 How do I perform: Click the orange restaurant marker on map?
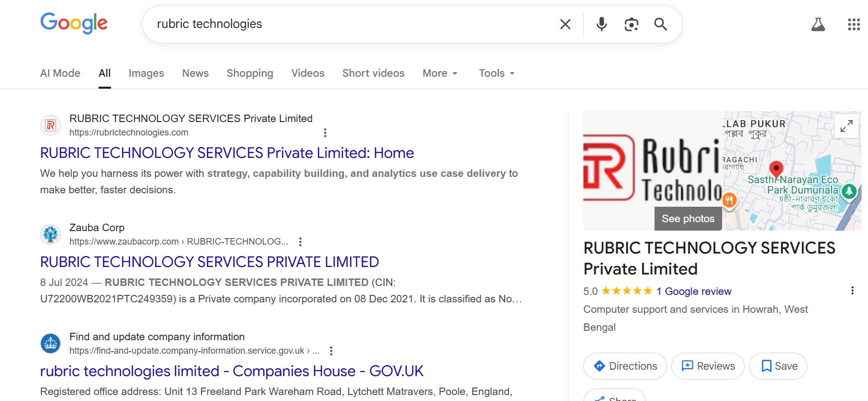click(x=729, y=201)
